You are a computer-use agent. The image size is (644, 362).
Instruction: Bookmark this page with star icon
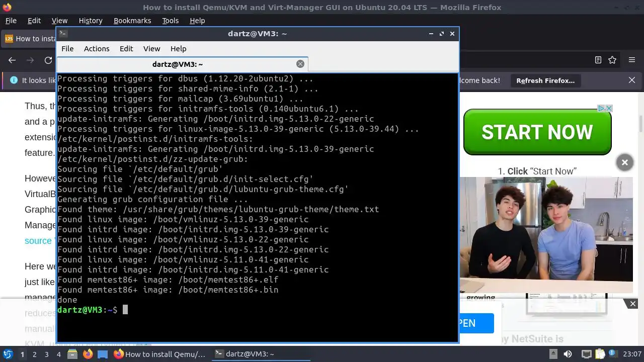[612, 60]
